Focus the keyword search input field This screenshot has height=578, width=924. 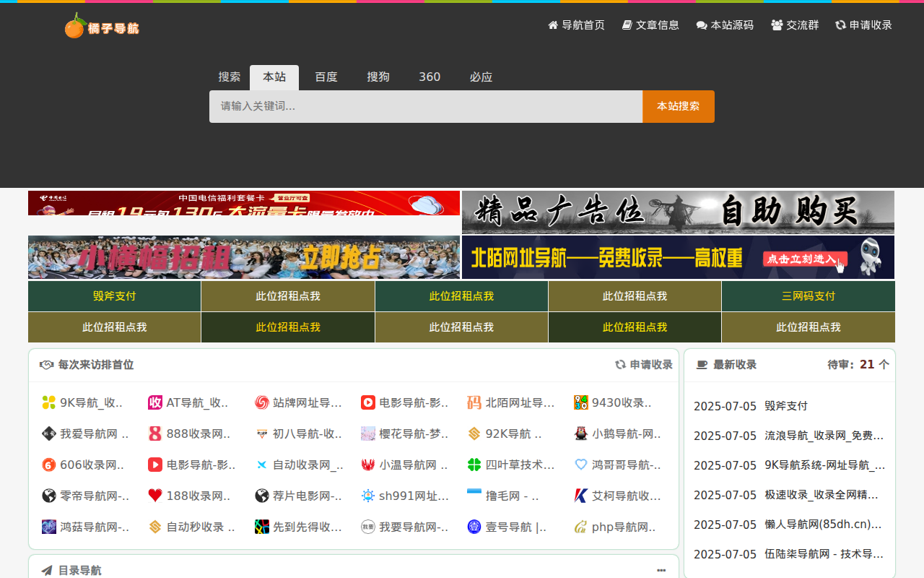point(426,106)
